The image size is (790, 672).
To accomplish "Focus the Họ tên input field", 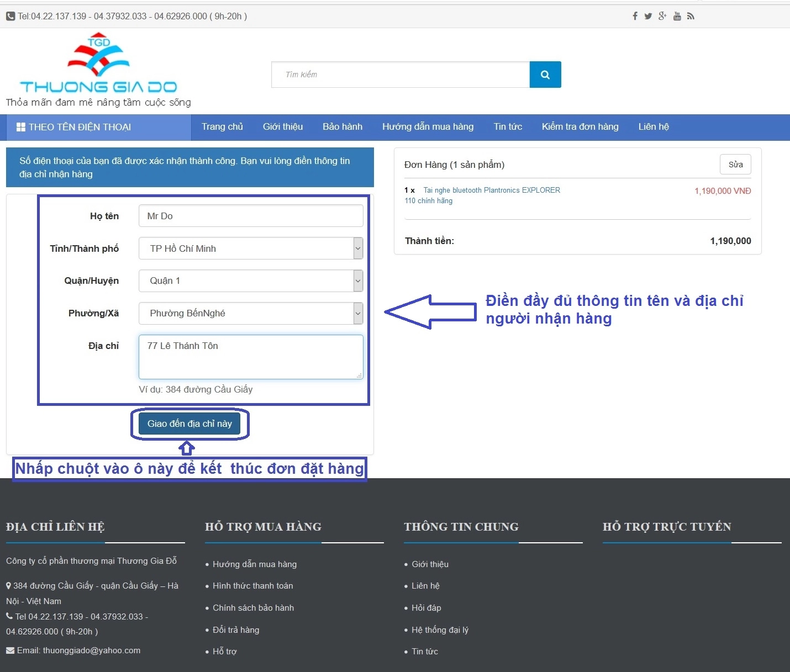I will point(250,216).
